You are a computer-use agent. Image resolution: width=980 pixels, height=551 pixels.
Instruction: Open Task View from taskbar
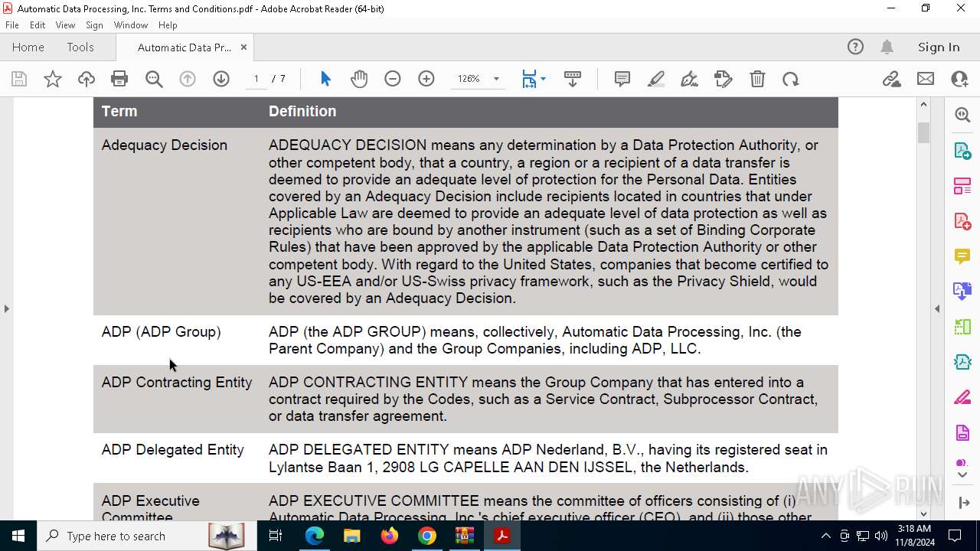276,536
